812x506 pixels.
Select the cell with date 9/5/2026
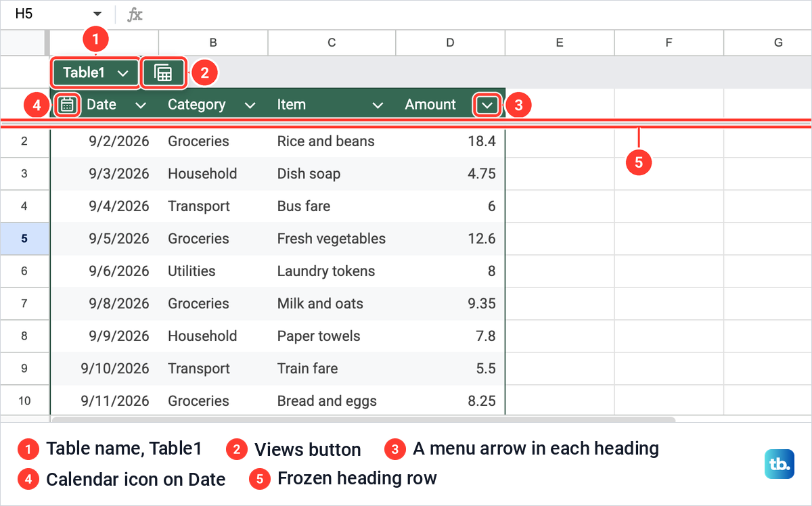[105, 239]
